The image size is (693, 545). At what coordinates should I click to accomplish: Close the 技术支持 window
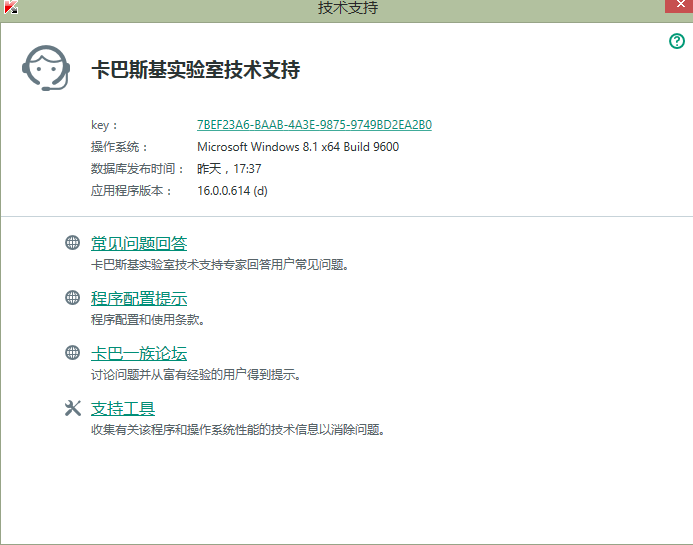coord(680,5)
